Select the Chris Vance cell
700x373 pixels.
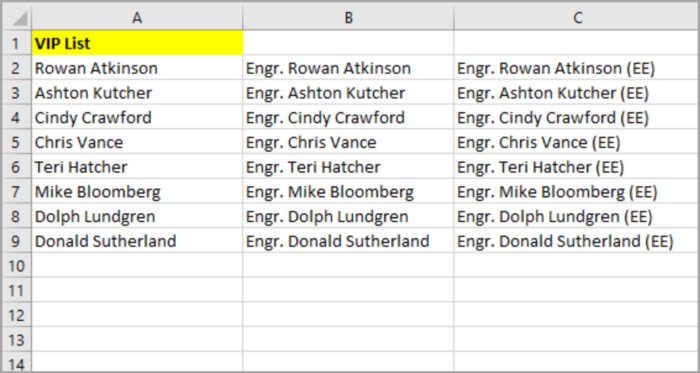[137, 142]
